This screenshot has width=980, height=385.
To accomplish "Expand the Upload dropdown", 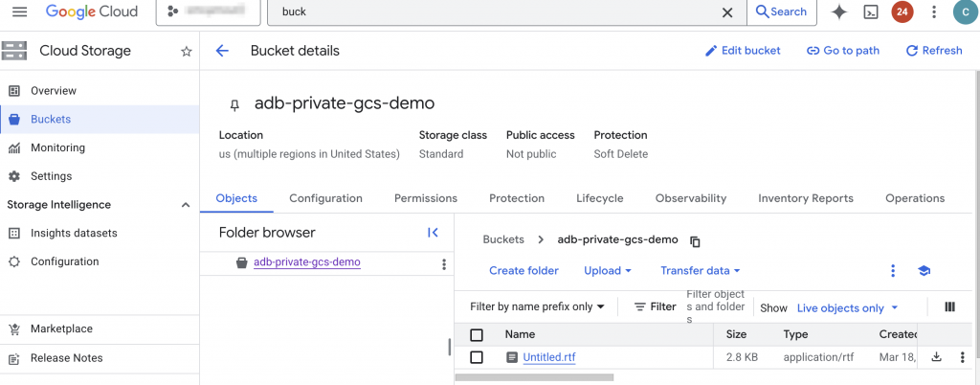I will tap(608, 271).
